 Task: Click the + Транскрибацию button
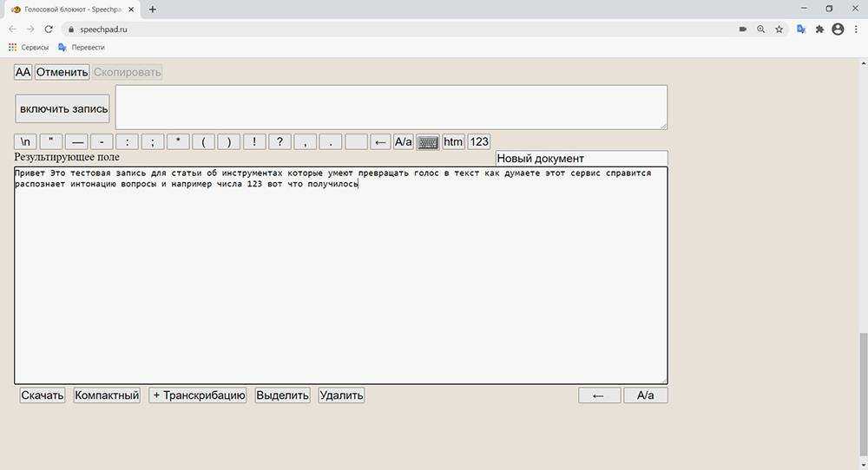[x=198, y=395]
